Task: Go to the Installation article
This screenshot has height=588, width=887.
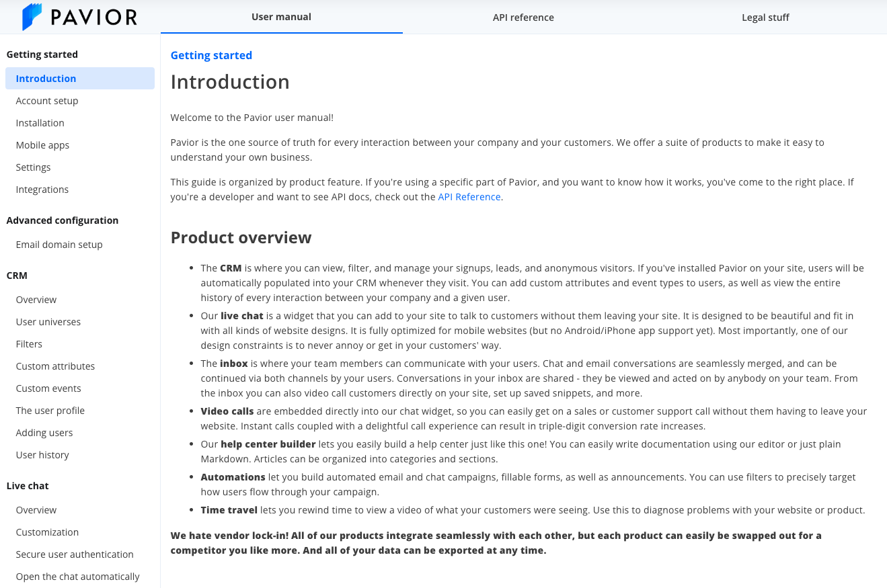Action: coord(40,123)
